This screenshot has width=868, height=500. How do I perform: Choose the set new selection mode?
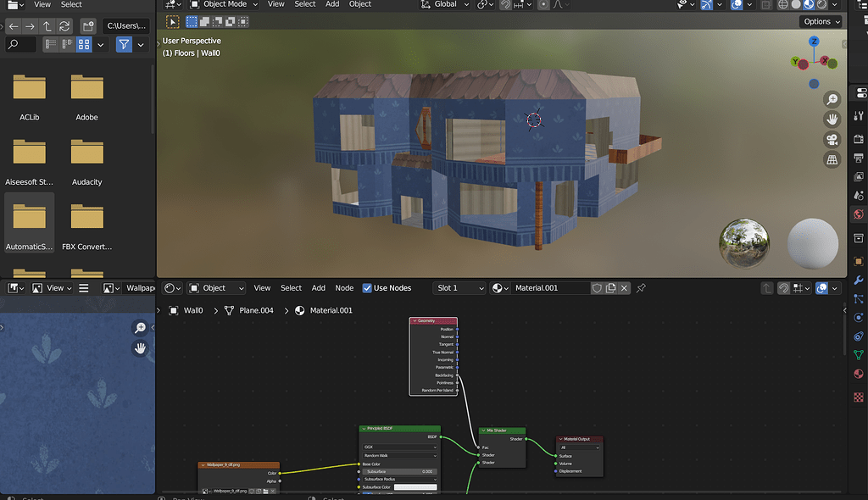coord(192,22)
